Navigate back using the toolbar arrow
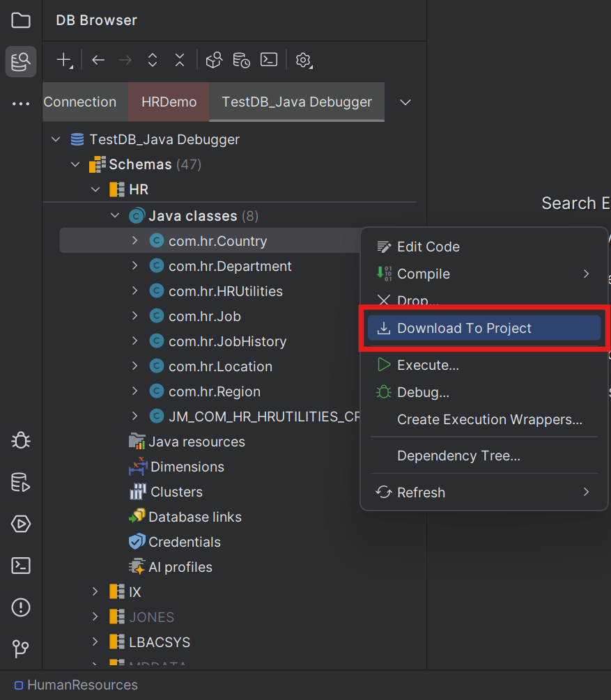This screenshot has width=611, height=700. coord(98,60)
